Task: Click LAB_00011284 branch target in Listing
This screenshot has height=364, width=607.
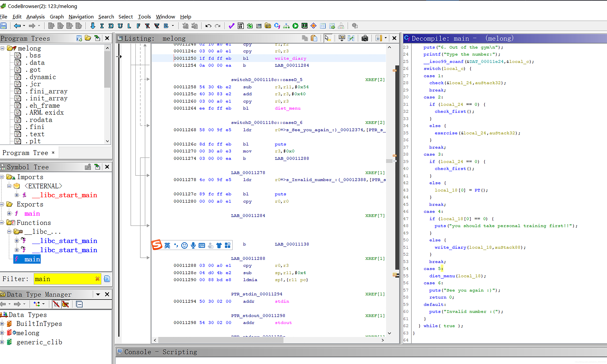Action: pos(292,65)
